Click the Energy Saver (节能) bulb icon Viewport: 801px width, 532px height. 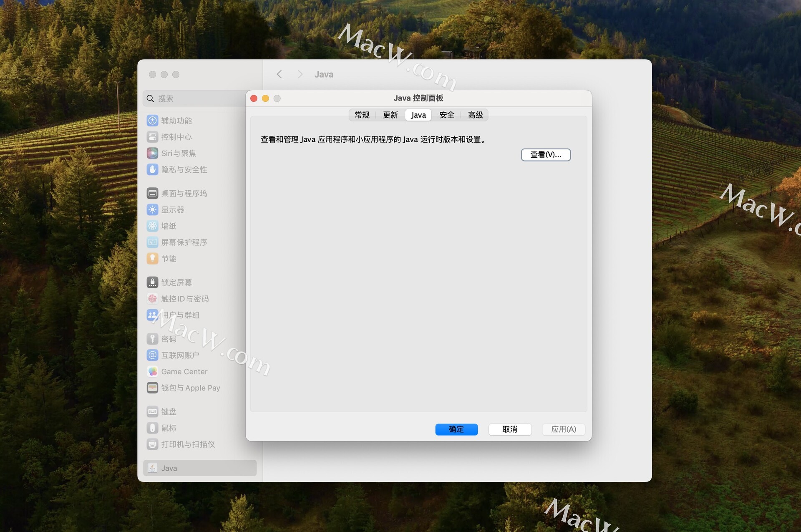(x=152, y=258)
